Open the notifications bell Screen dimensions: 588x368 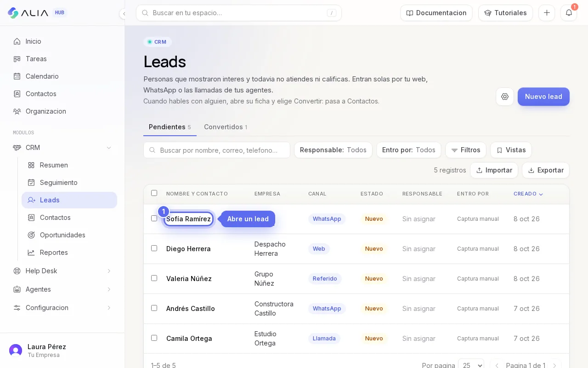point(569,13)
